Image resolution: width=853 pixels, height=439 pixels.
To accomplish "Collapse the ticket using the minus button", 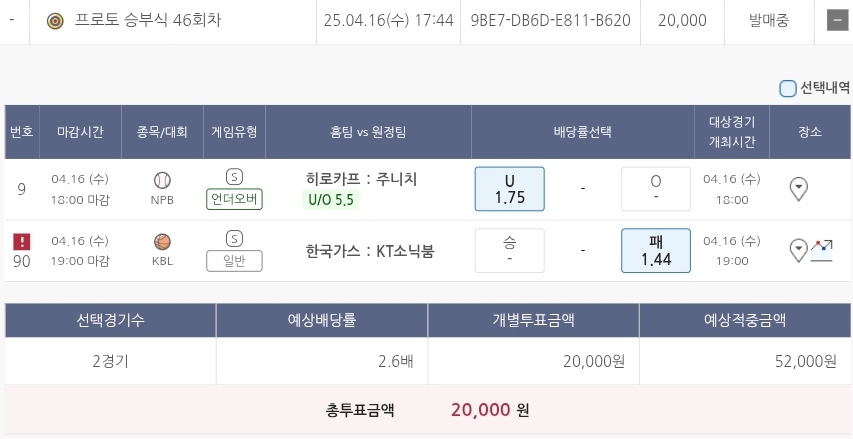I will (836, 20).
